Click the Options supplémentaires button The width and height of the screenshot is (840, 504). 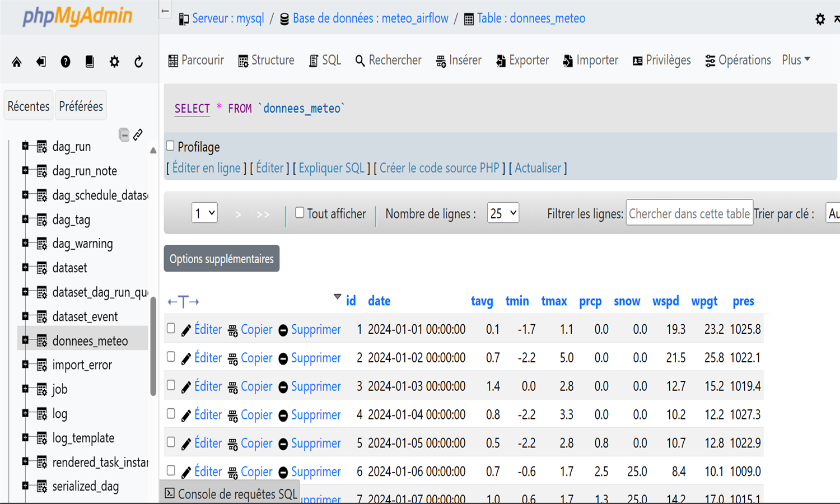pyautogui.click(x=221, y=259)
